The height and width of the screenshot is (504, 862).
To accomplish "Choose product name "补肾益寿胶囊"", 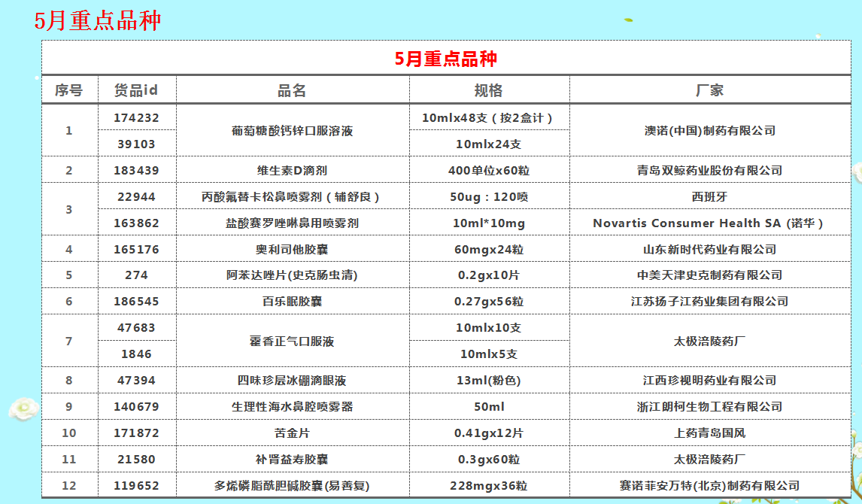I will point(292,460).
